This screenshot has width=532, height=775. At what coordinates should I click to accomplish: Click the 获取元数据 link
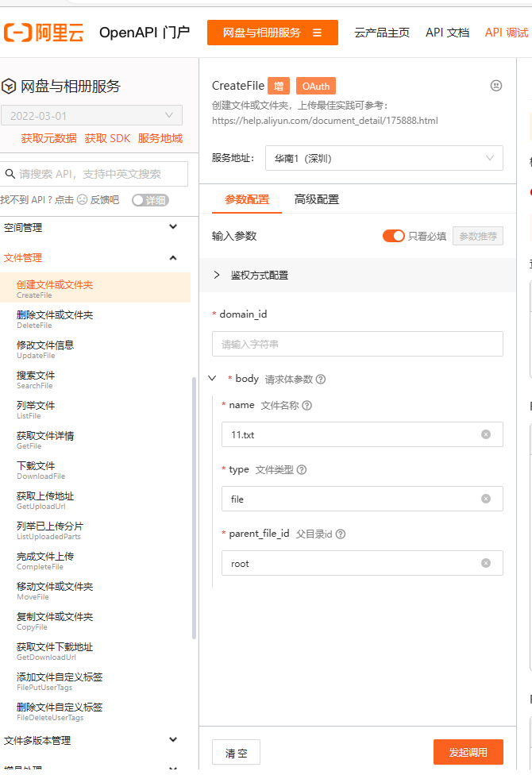point(49,138)
